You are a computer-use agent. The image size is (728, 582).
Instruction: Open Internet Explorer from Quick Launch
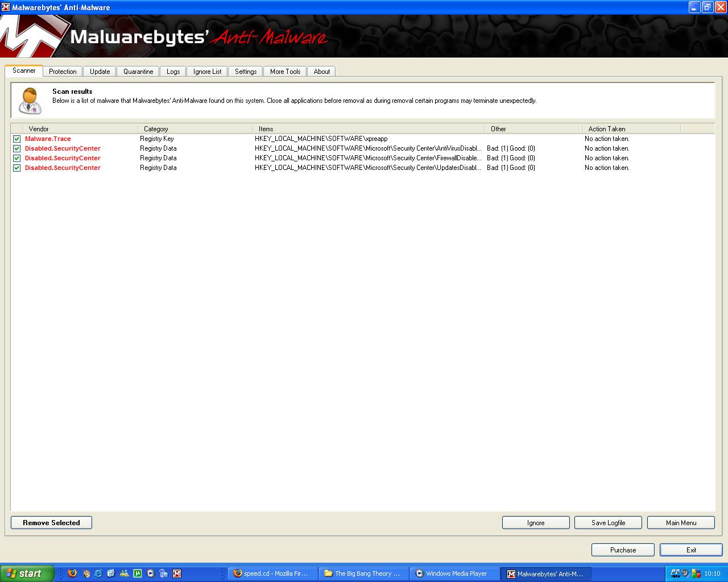click(x=98, y=573)
